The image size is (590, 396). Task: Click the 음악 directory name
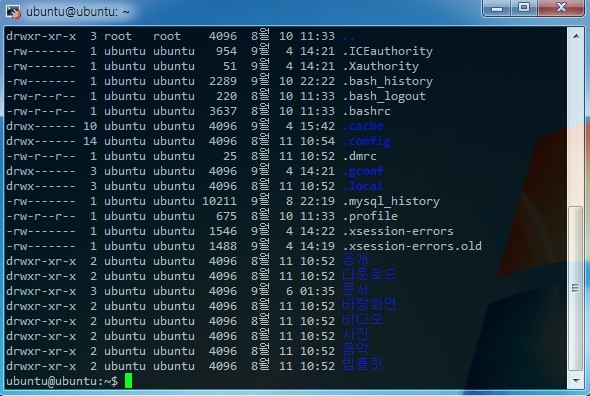(356, 350)
